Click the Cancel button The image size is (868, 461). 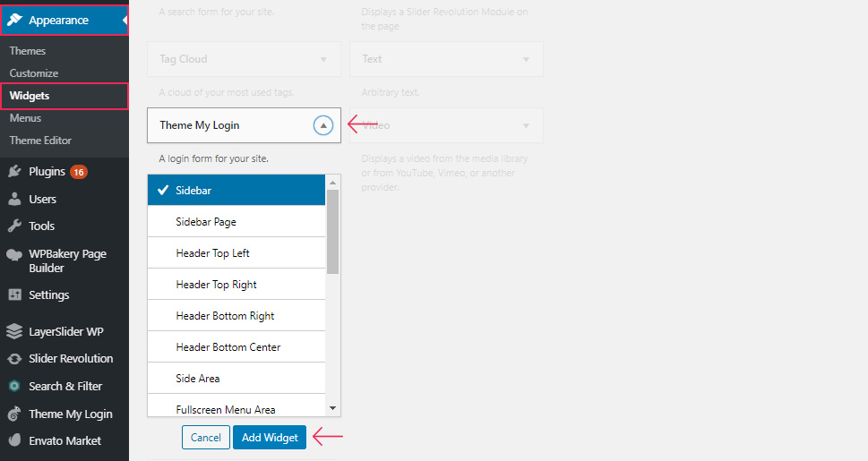(206, 437)
